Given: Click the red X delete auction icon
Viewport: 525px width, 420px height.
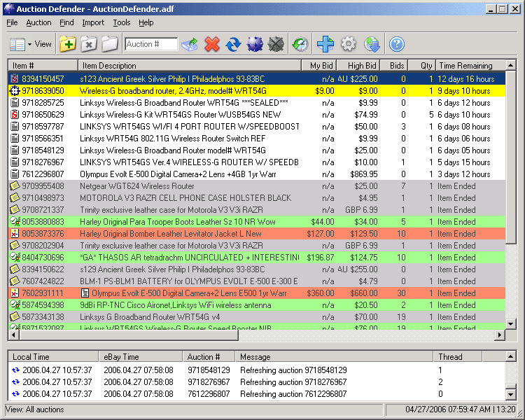Looking at the screenshot, I should click(x=212, y=44).
